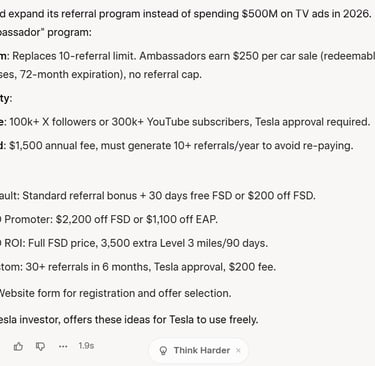The height and width of the screenshot is (366, 375).
Task: Click the thumbs up icon
Action: click(x=18, y=347)
